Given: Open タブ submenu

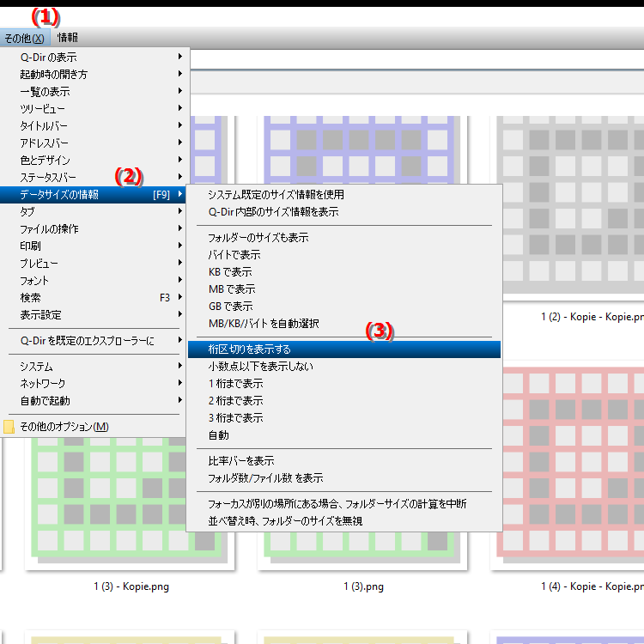Looking at the screenshot, I should [x=94, y=211].
